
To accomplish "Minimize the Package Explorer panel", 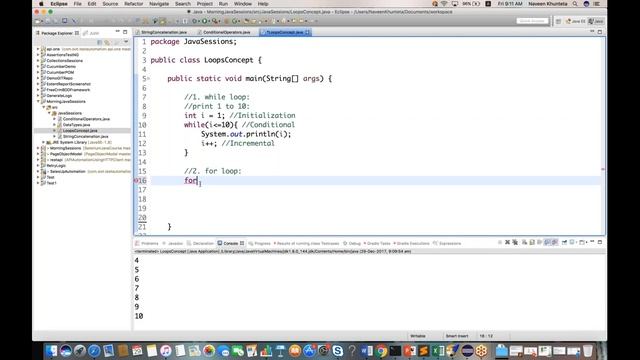I will tap(118, 32).
